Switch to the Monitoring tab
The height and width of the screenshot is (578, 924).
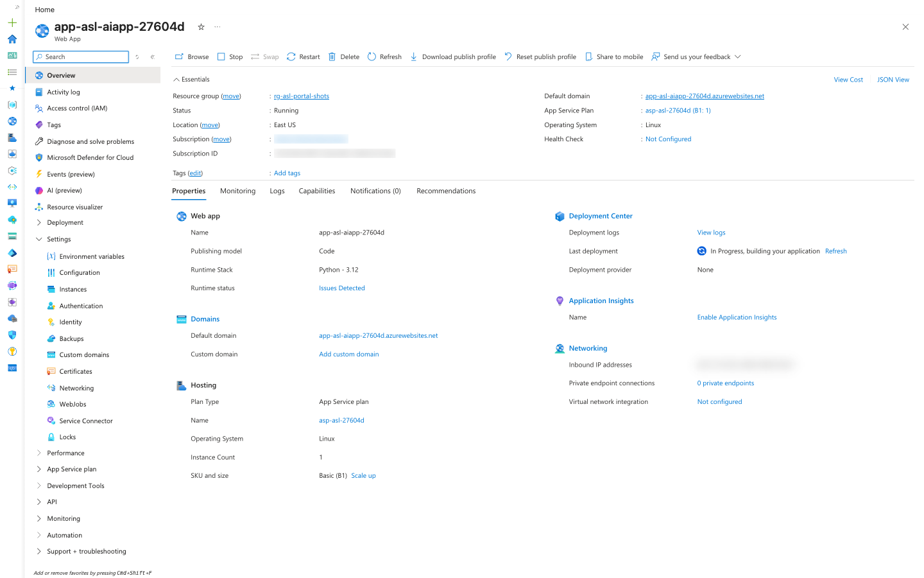[237, 191]
